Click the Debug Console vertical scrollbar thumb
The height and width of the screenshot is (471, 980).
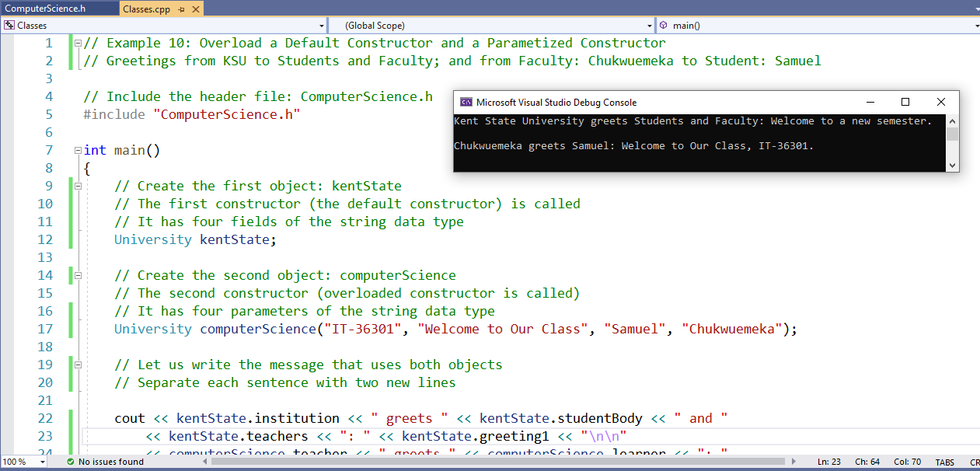pos(952,135)
